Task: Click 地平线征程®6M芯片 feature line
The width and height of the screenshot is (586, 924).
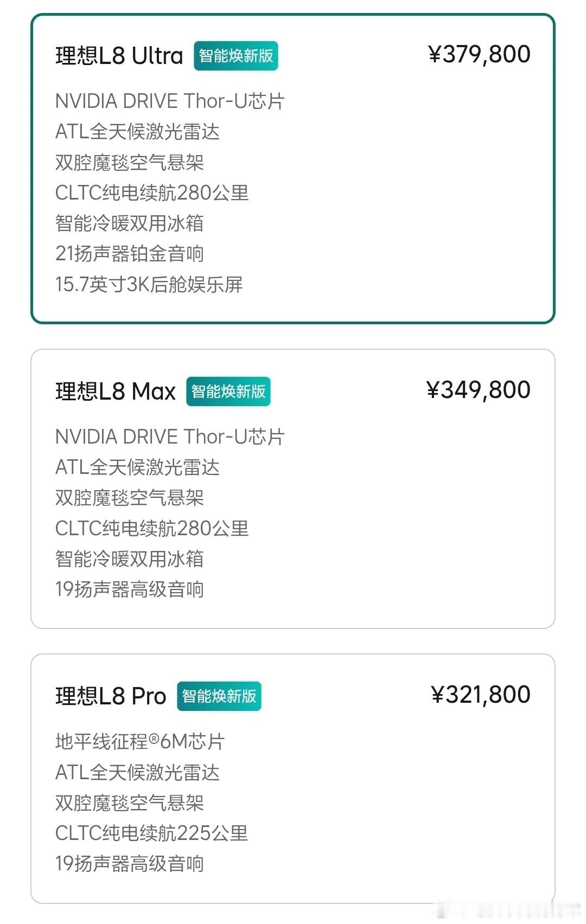Action: 140,741
